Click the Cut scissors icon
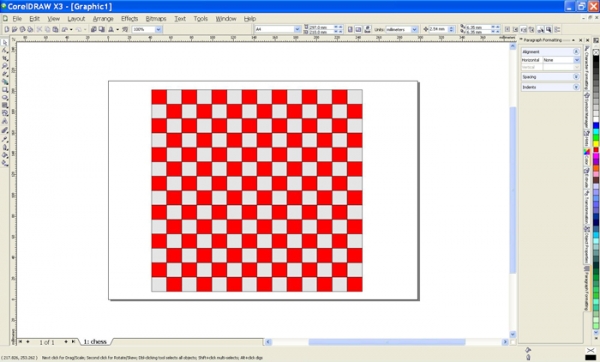 39,29
